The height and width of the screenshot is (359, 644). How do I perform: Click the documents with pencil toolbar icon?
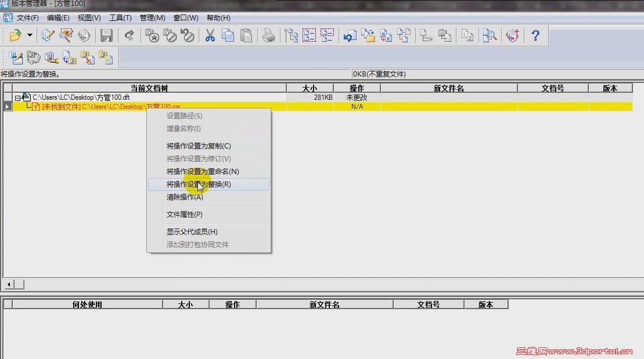click(48, 35)
